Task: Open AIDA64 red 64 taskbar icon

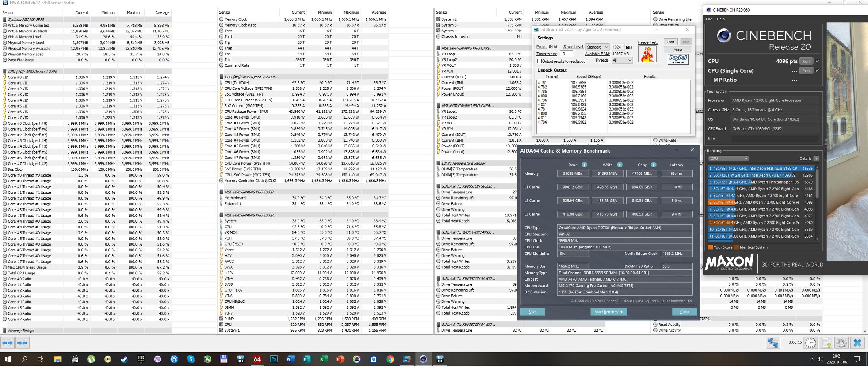Action: click(x=257, y=359)
